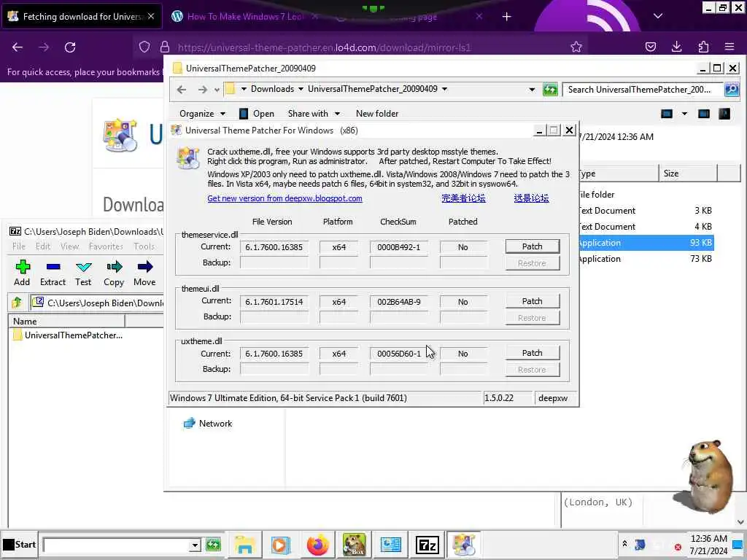Open Tools menu in 7-Zip
The height and width of the screenshot is (560, 747).
pos(144,246)
